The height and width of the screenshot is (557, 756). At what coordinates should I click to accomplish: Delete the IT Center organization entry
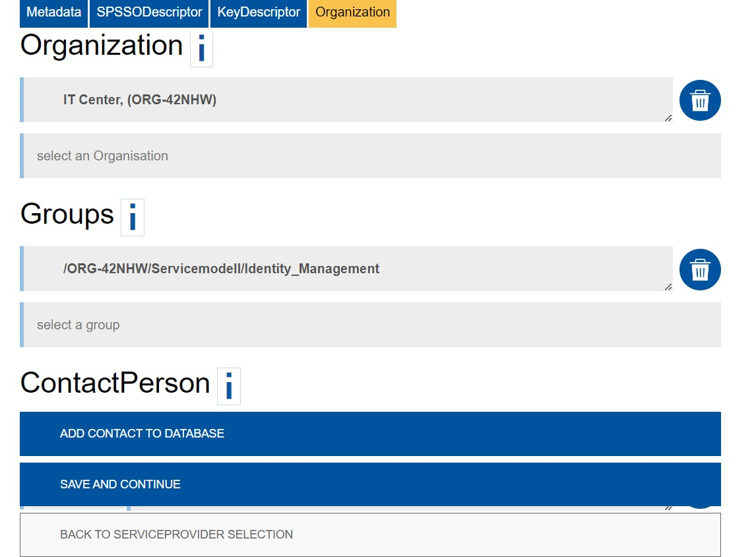pyautogui.click(x=700, y=100)
